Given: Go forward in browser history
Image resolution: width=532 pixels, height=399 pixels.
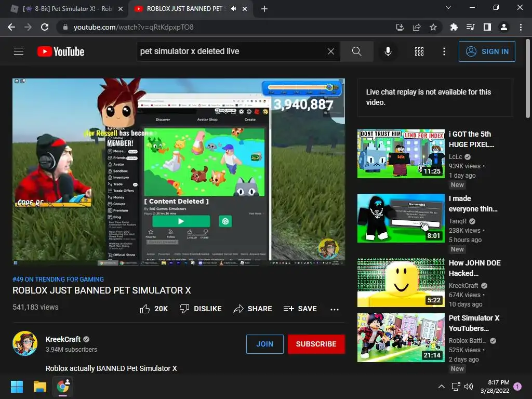Looking at the screenshot, I should pos(28,27).
